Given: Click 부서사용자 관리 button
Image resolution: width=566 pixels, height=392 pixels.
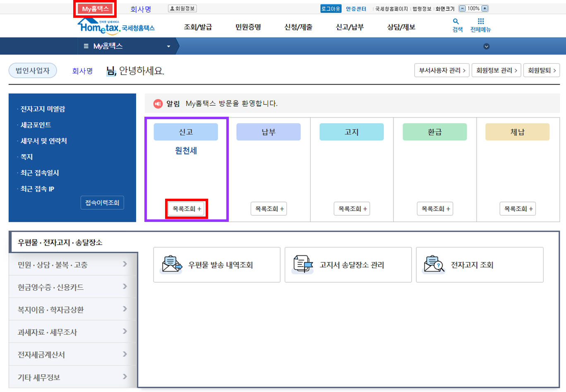Looking at the screenshot, I should pyautogui.click(x=442, y=70).
